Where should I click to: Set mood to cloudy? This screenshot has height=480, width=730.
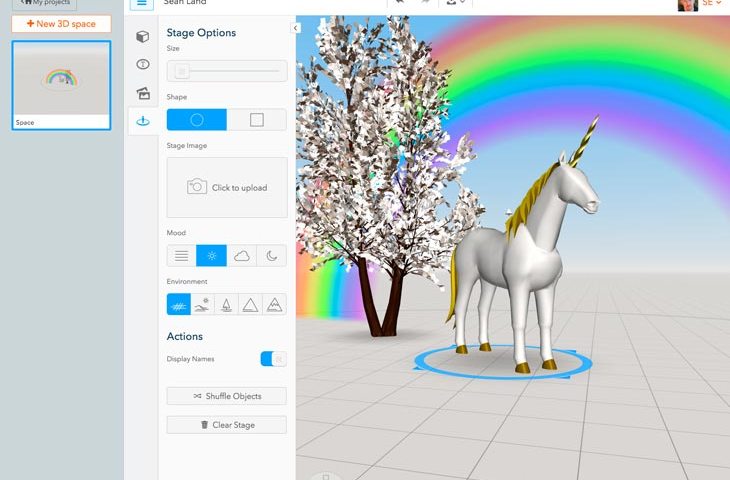coord(241,256)
